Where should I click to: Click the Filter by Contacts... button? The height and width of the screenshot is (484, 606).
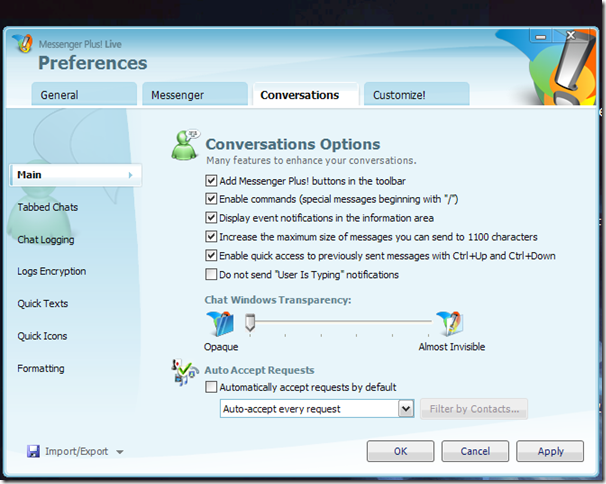pos(474,409)
